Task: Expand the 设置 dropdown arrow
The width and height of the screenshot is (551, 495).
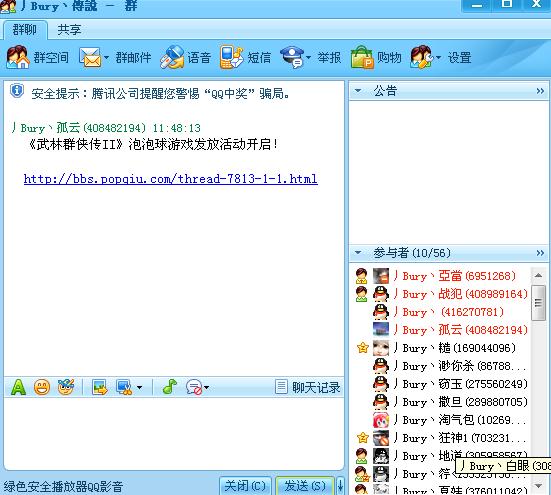Action: (x=439, y=57)
